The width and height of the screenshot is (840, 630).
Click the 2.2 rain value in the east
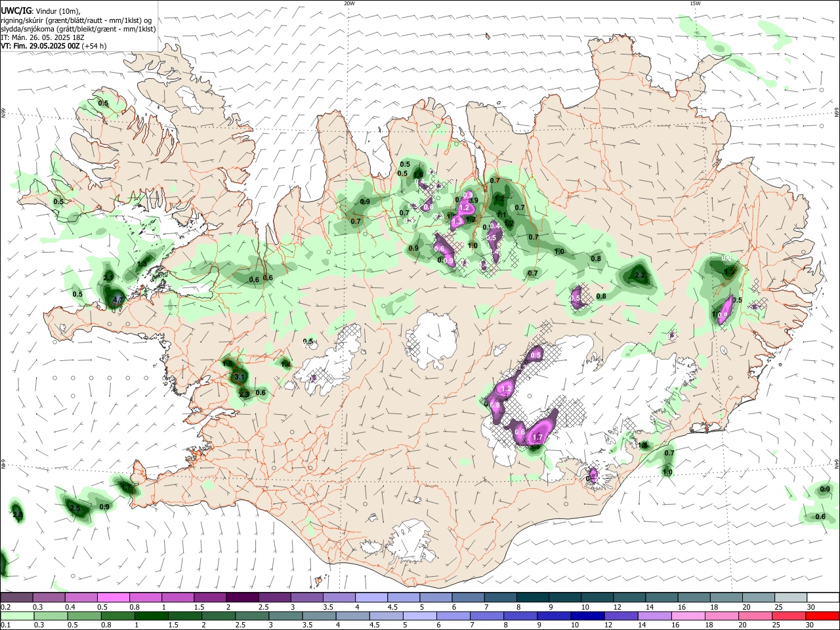(x=640, y=275)
